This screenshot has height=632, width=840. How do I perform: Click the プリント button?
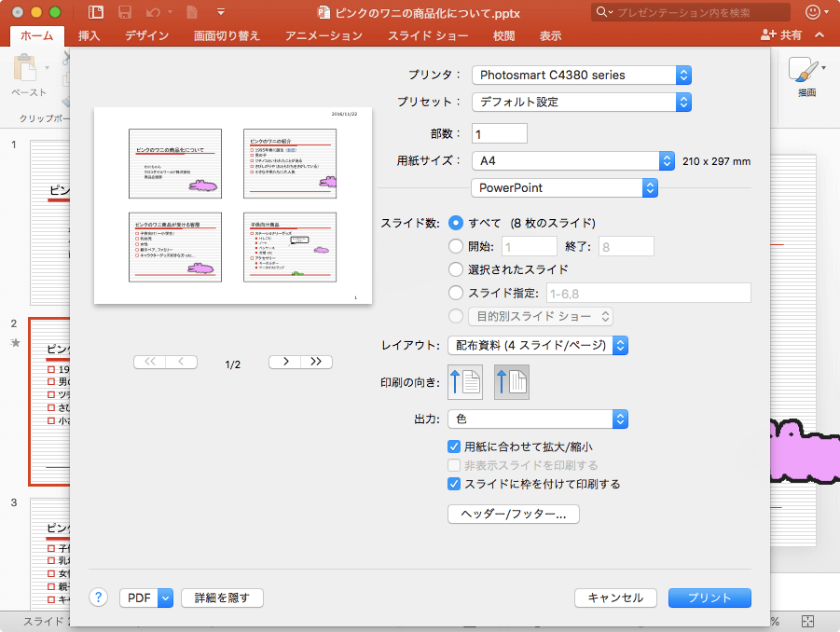(709, 598)
